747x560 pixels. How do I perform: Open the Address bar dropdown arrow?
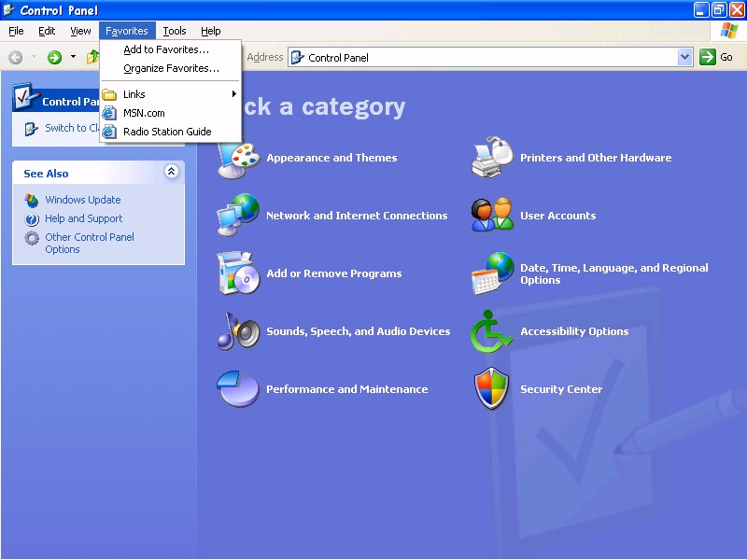point(684,57)
